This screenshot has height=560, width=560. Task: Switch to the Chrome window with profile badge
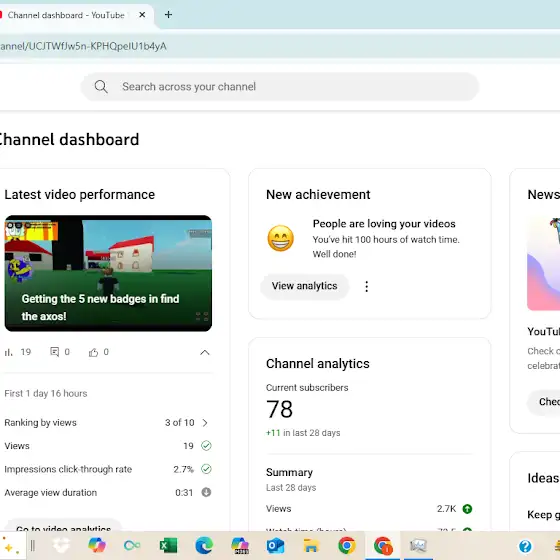(x=383, y=546)
